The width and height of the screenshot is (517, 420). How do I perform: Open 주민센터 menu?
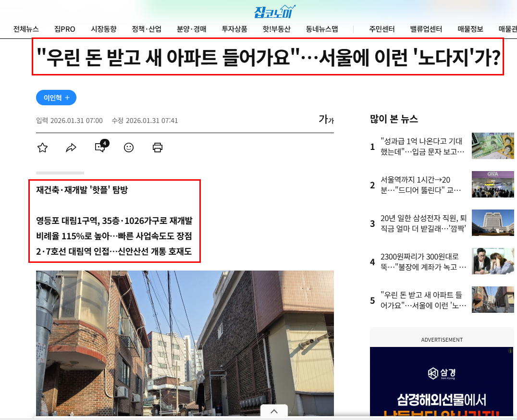(382, 29)
